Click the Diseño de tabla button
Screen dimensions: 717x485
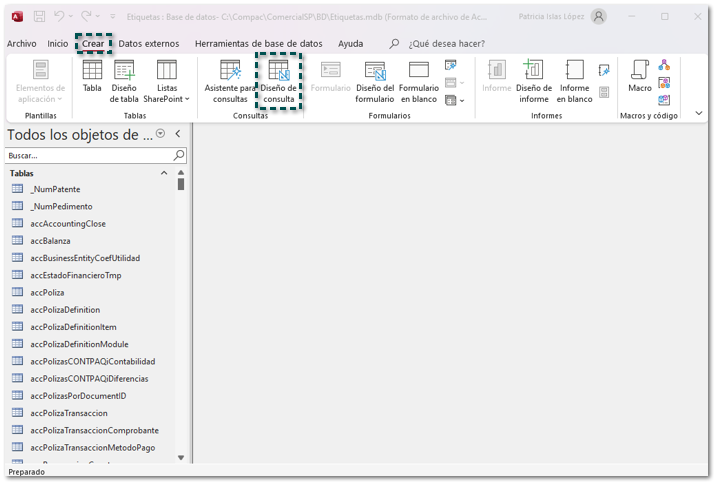point(124,72)
